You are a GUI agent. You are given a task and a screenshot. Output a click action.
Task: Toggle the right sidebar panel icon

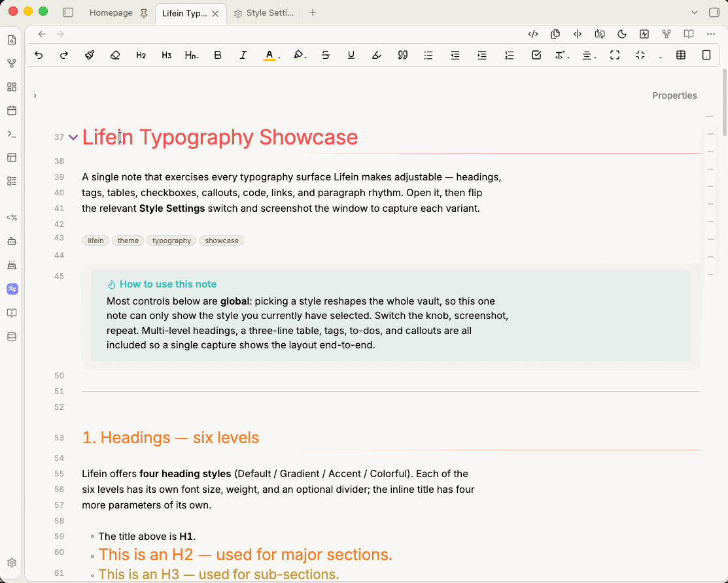(714, 12)
